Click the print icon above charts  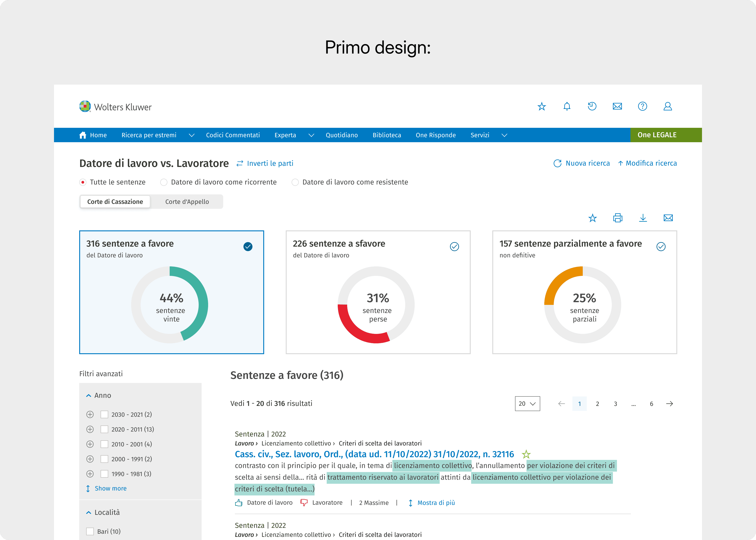pos(618,218)
